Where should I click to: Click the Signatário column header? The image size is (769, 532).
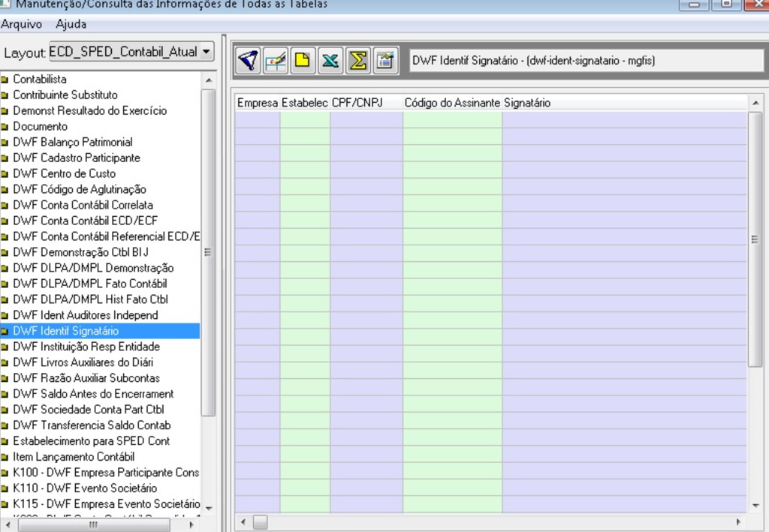tap(625, 103)
